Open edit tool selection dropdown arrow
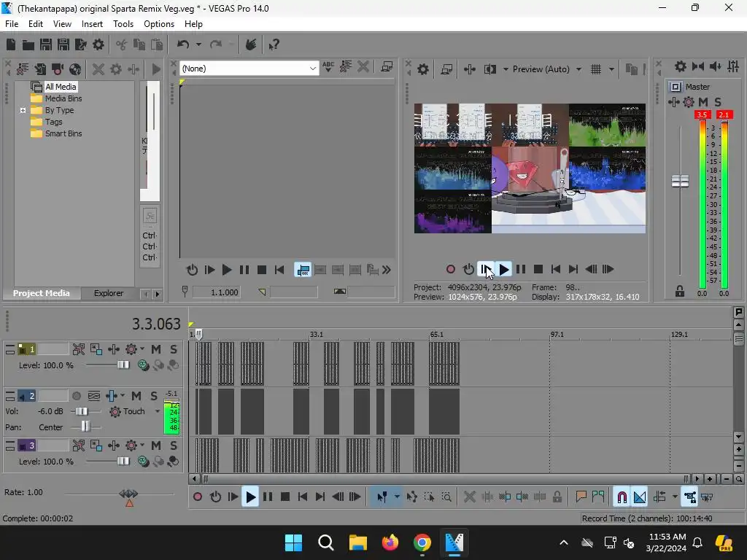 point(396,497)
